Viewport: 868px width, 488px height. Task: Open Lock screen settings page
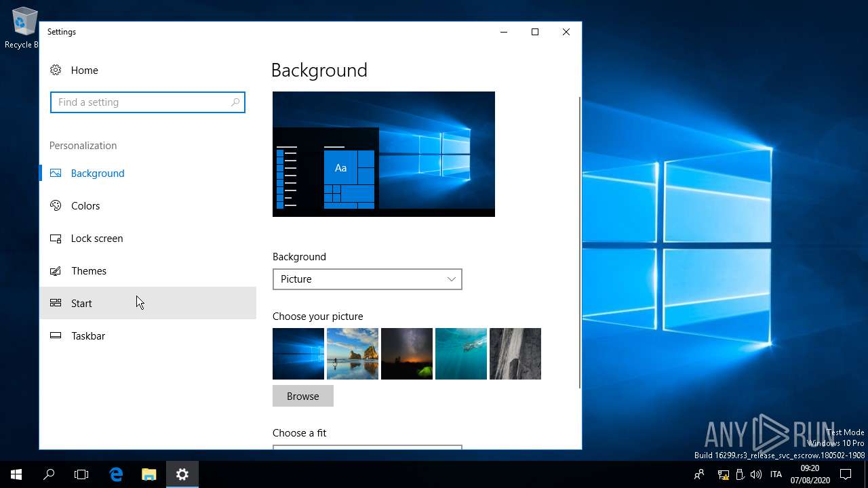(148, 238)
